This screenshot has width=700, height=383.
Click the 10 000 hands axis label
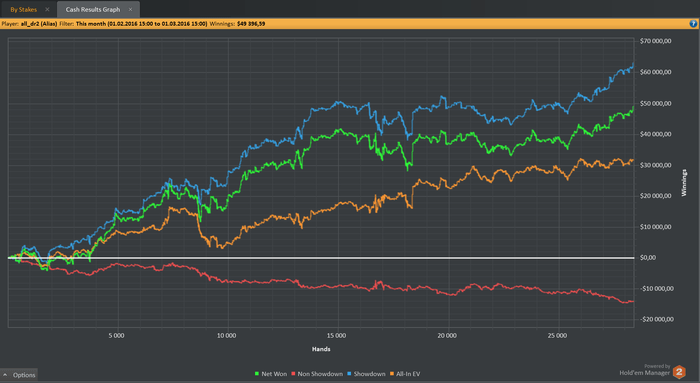(x=226, y=336)
